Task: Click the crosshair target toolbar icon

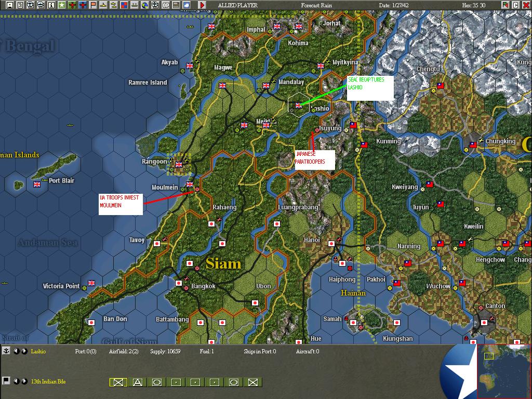Action: [x=155, y=5]
